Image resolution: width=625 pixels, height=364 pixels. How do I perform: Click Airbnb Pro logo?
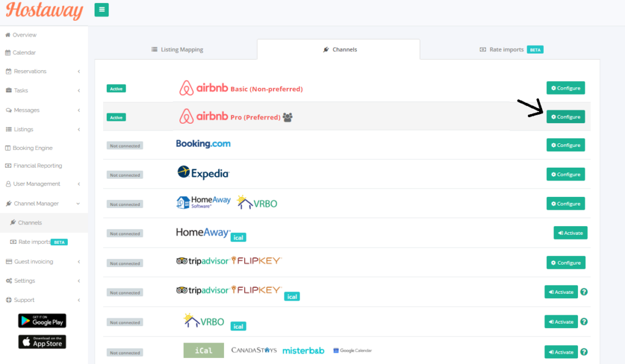[x=203, y=116]
